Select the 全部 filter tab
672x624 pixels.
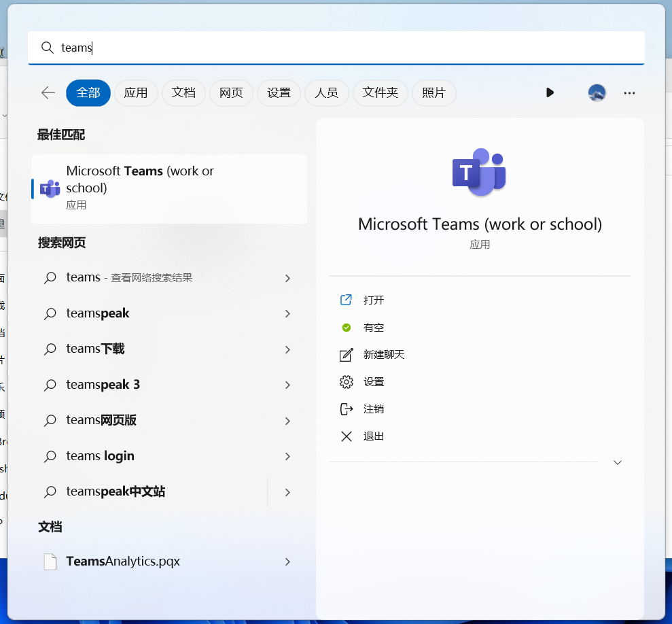click(88, 92)
